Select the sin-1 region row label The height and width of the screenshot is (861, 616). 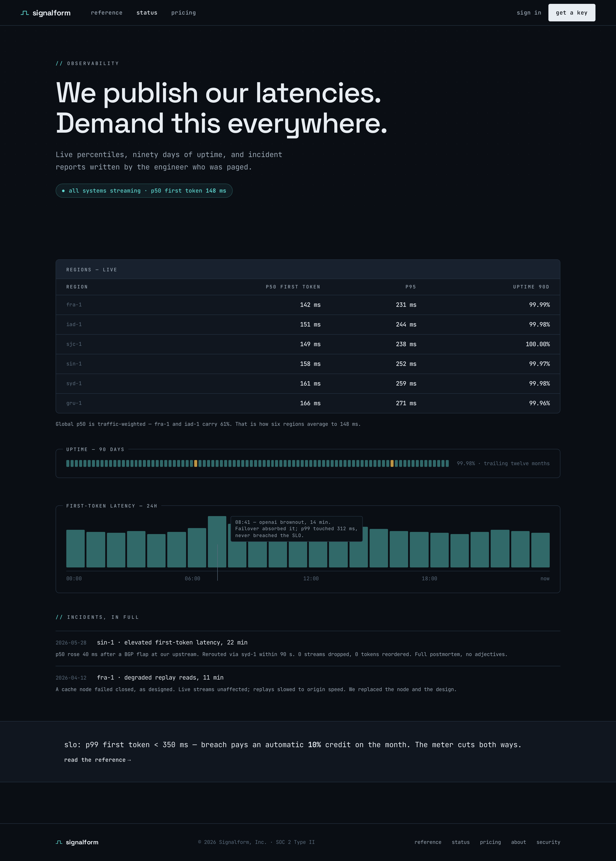[74, 364]
